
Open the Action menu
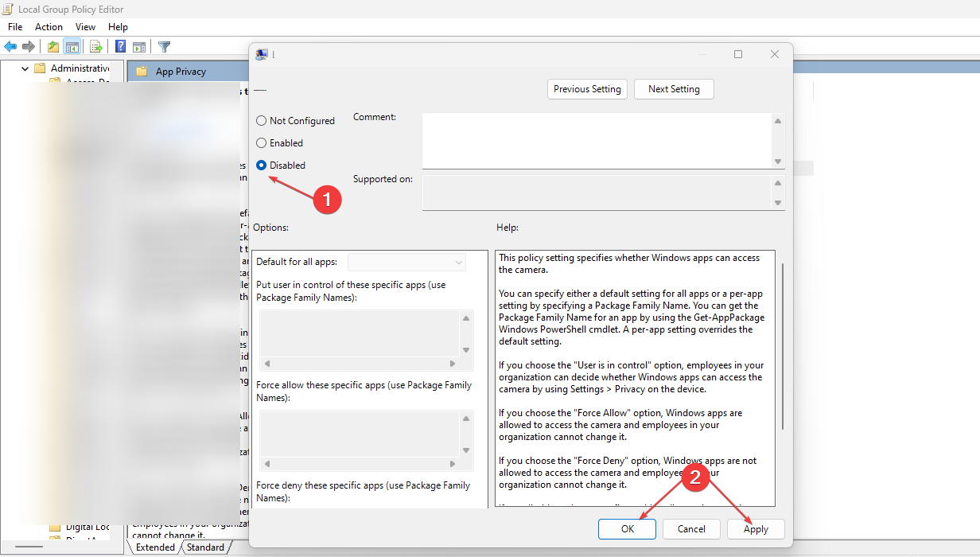pos(49,27)
